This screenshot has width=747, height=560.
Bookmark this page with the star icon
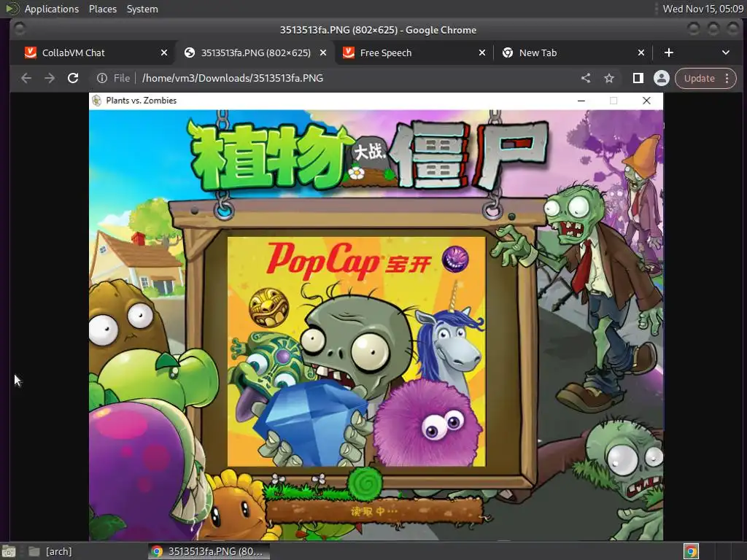pos(609,78)
